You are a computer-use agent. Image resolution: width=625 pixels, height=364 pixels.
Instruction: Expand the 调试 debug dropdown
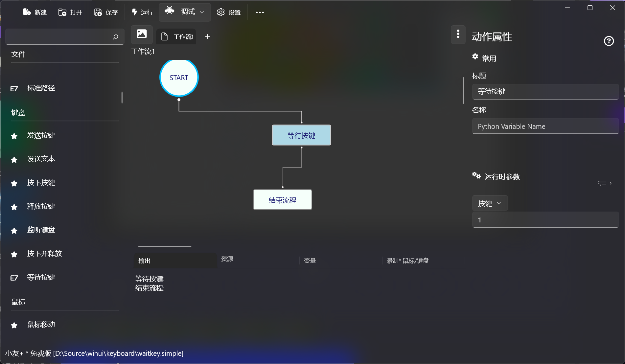tap(202, 12)
